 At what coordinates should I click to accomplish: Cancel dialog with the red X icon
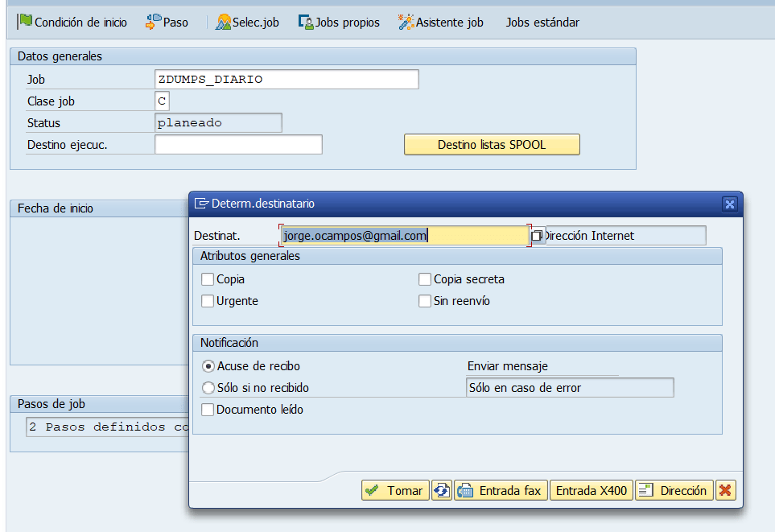coord(726,490)
